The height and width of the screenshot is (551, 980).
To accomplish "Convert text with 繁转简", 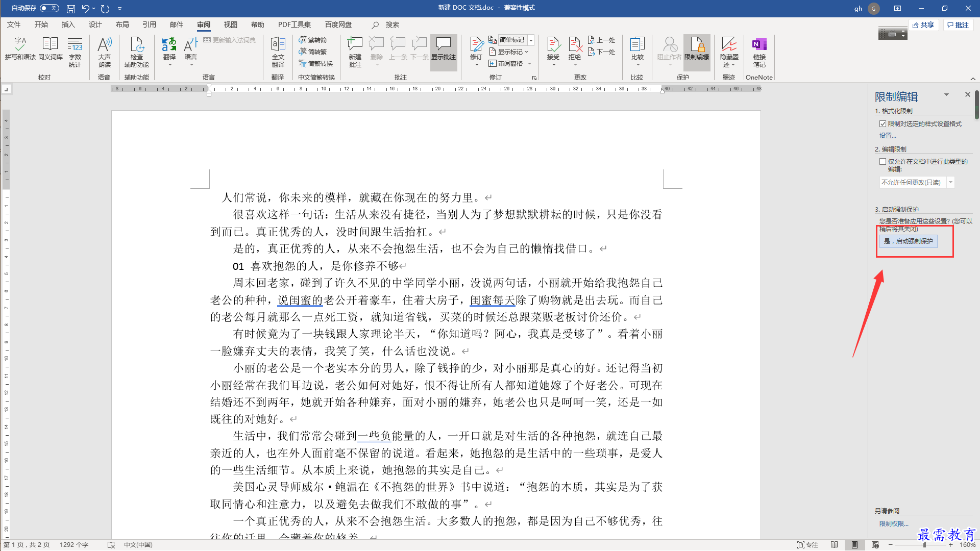I will pyautogui.click(x=313, y=40).
